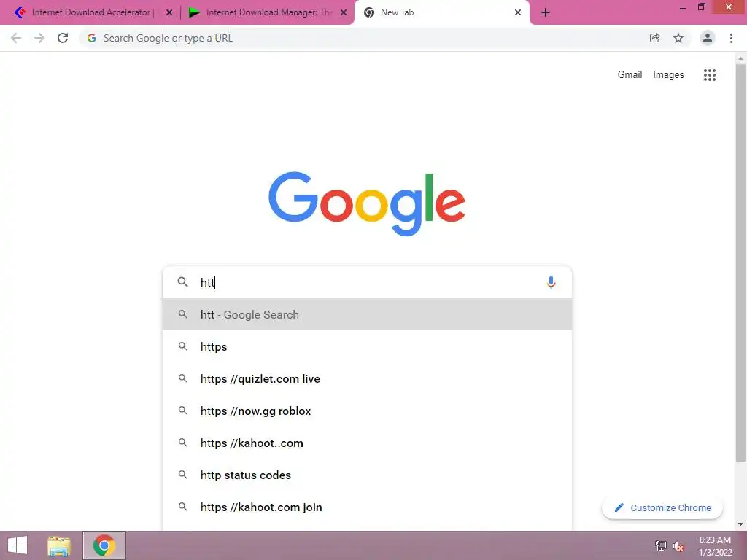
Task: Open the Gmail link
Action: (630, 75)
